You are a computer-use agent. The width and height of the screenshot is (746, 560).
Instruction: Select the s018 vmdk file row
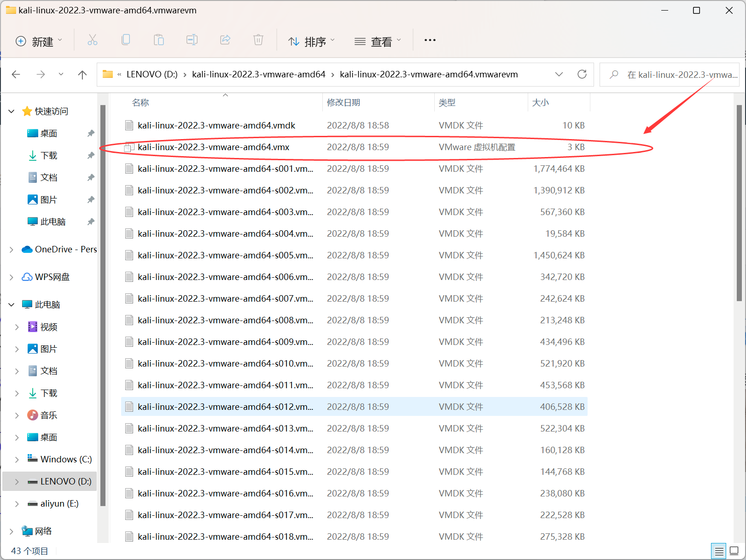[354, 537]
